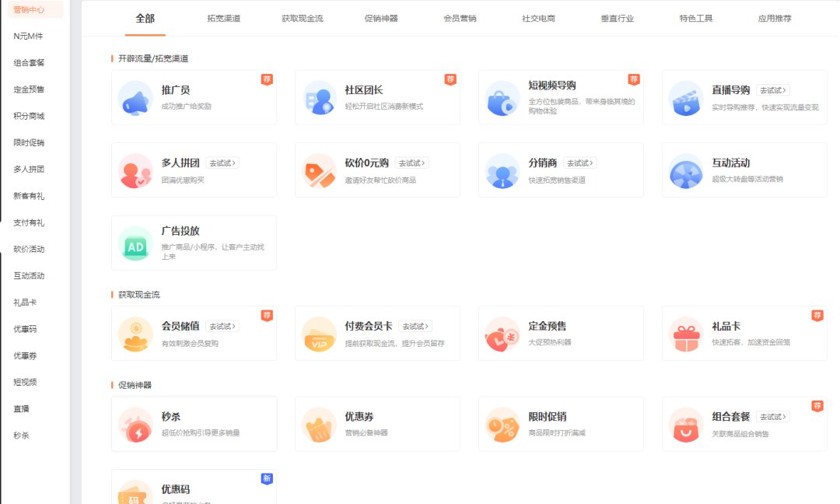Select the 推广员 promoter icon

[135, 95]
